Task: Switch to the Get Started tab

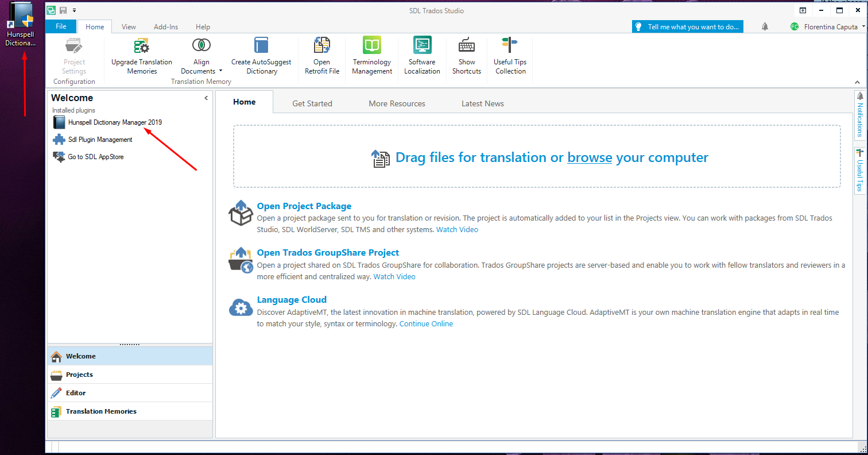Action: pyautogui.click(x=312, y=103)
